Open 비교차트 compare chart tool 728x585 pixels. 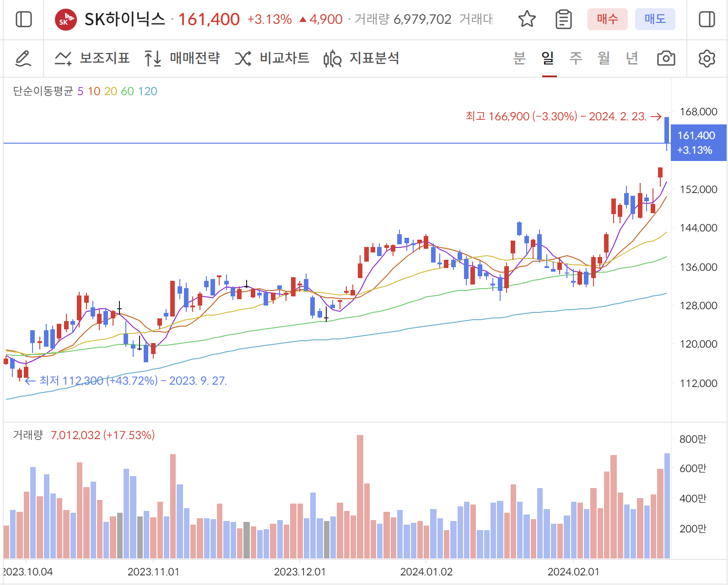(272, 58)
